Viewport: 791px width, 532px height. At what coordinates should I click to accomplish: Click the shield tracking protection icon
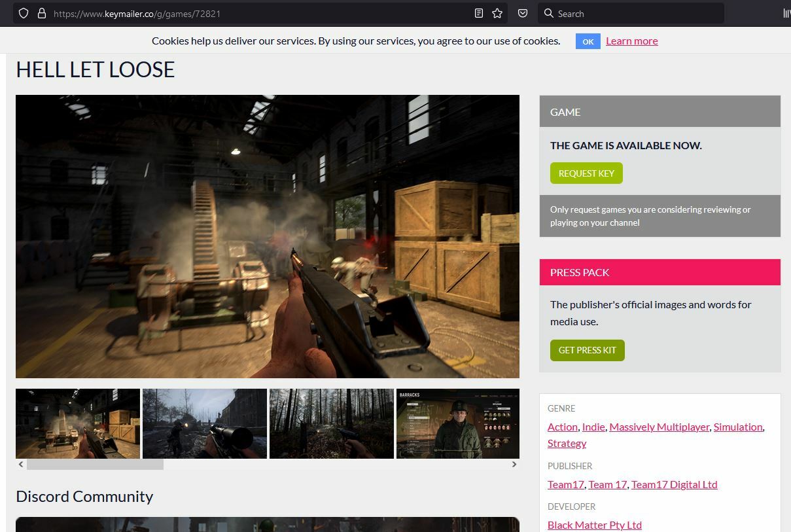coord(24,13)
